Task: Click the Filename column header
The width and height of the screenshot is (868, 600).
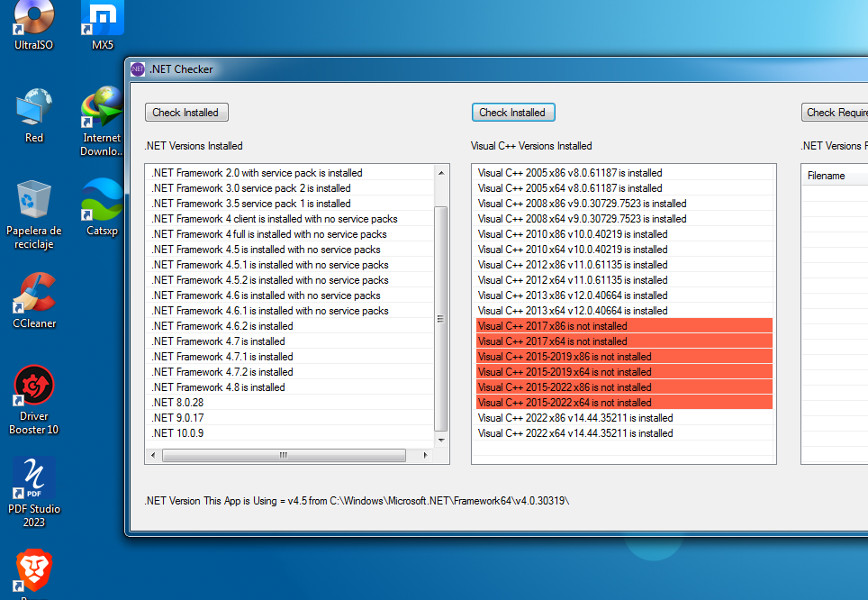Action: click(x=835, y=176)
